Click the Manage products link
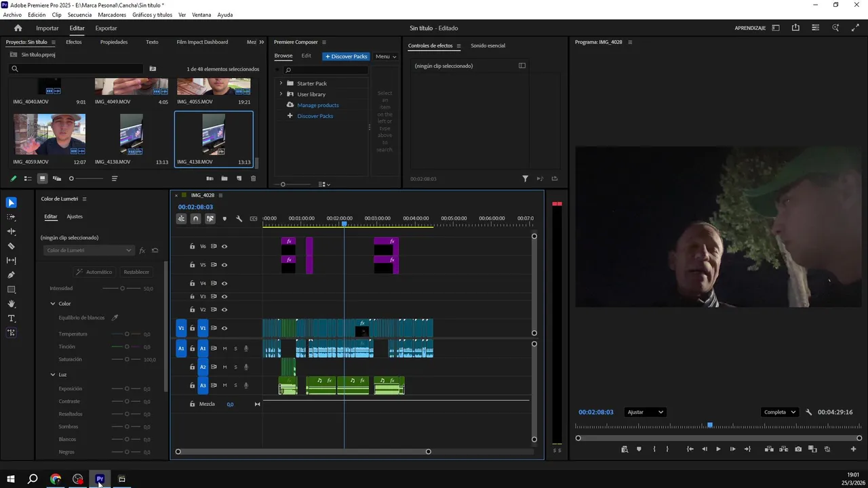Image resolution: width=868 pixels, height=488 pixels. [x=317, y=105]
